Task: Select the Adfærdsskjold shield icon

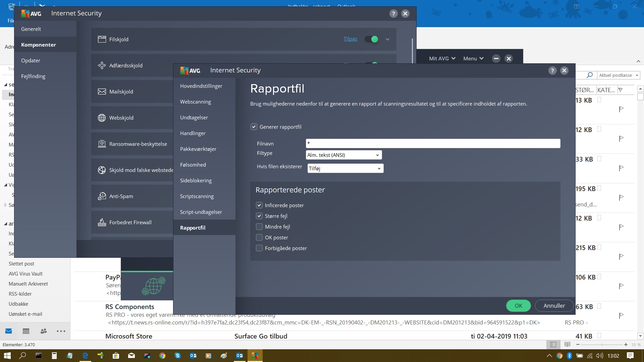Action: (x=102, y=65)
